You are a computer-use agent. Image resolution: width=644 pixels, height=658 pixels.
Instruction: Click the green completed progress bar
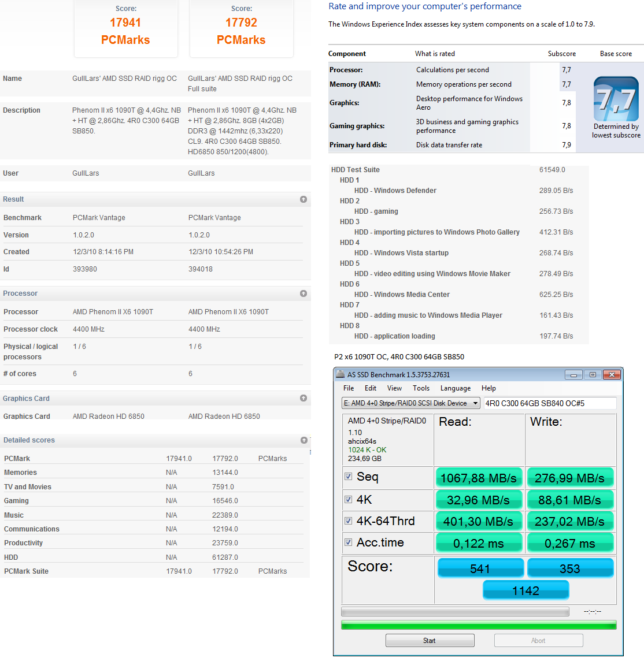pos(479,625)
